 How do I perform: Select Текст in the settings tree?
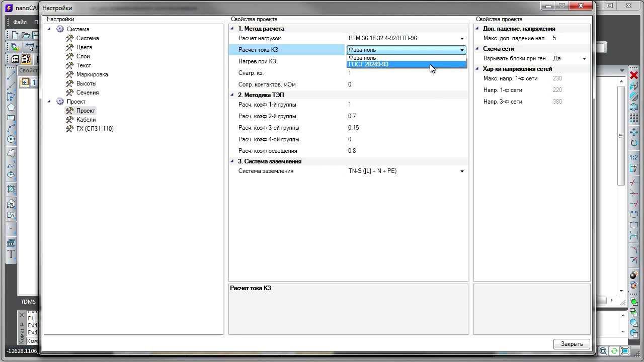click(84, 65)
